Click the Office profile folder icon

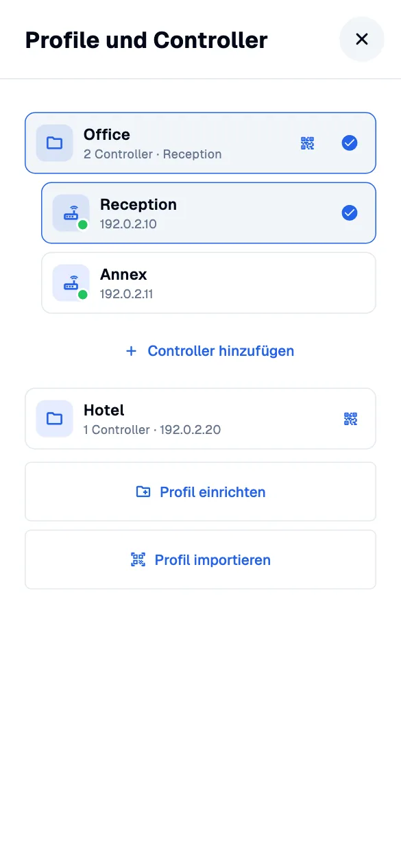[x=54, y=143]
